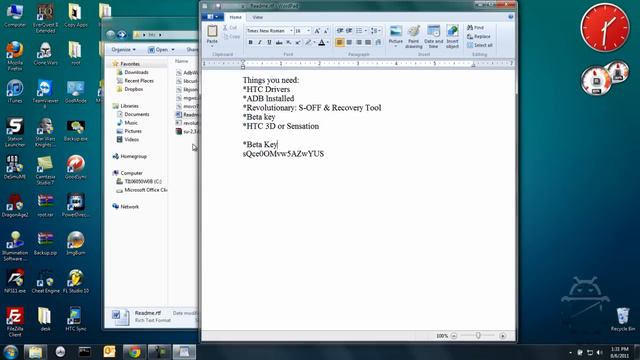Screen dimensions: 640x360
Task: Click Copy in the Clipboard group
Action: tap(231, 36)
